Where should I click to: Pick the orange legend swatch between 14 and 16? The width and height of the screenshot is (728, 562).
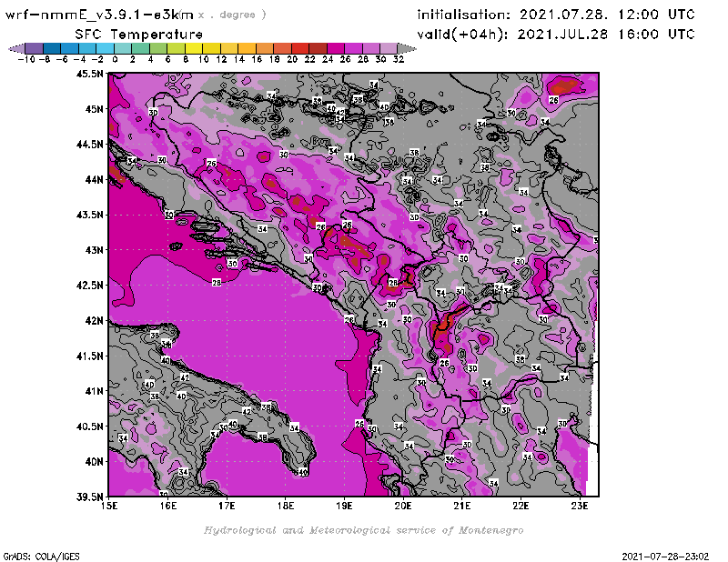[247, 48]
